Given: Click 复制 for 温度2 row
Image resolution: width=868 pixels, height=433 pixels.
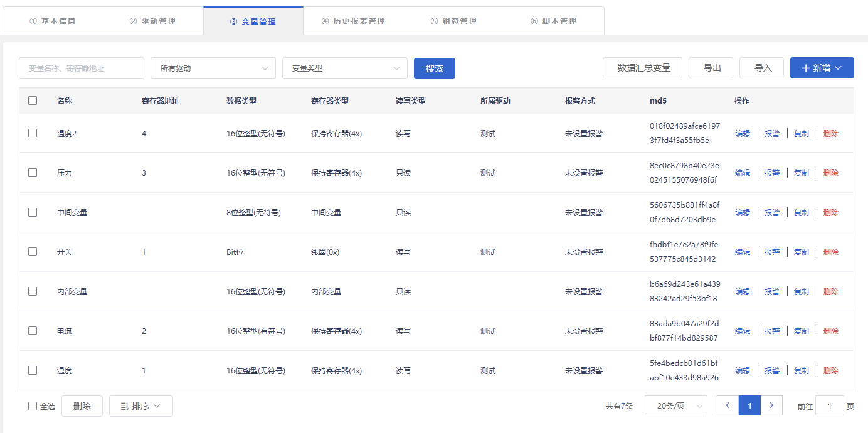Looking at the screenshot, I should (x=802, y=134).
